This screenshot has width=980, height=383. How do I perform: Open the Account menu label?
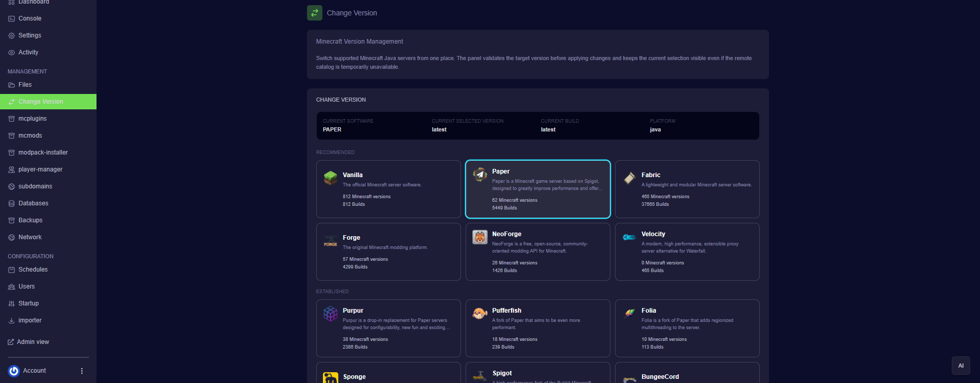(34, 371)
